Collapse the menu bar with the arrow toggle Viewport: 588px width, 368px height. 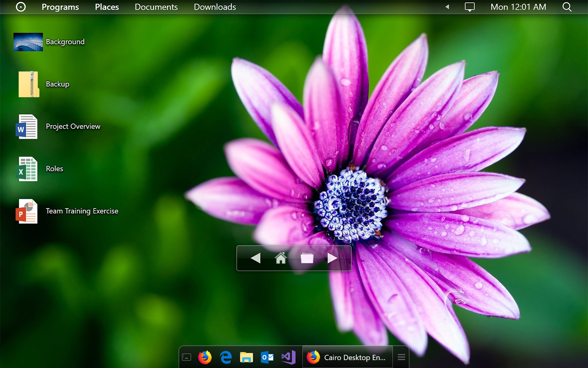pyautogui.click(x=447, y=7)
